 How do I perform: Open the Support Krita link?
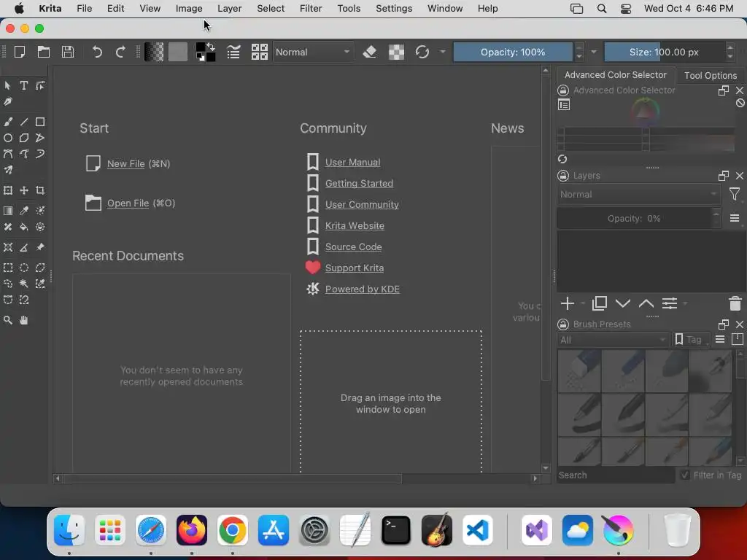coord(355,268)
